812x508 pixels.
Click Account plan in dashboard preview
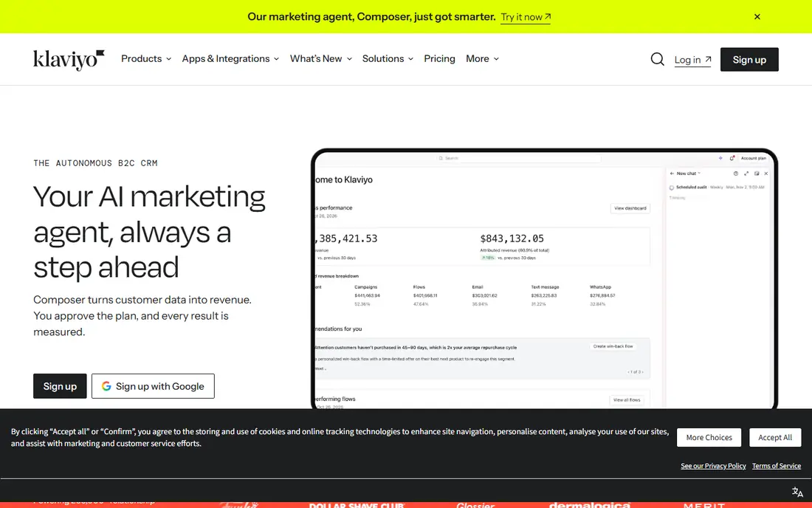753,158
